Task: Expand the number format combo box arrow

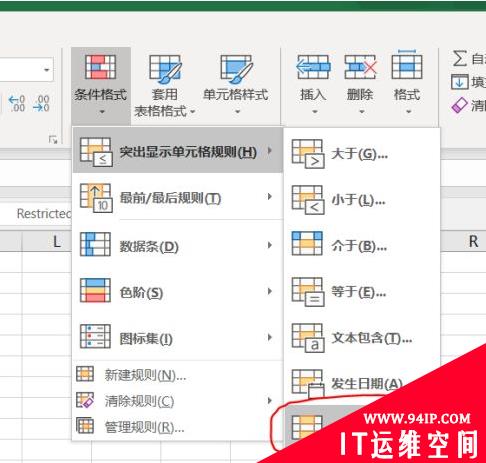Action: click(x=47, y=70)
